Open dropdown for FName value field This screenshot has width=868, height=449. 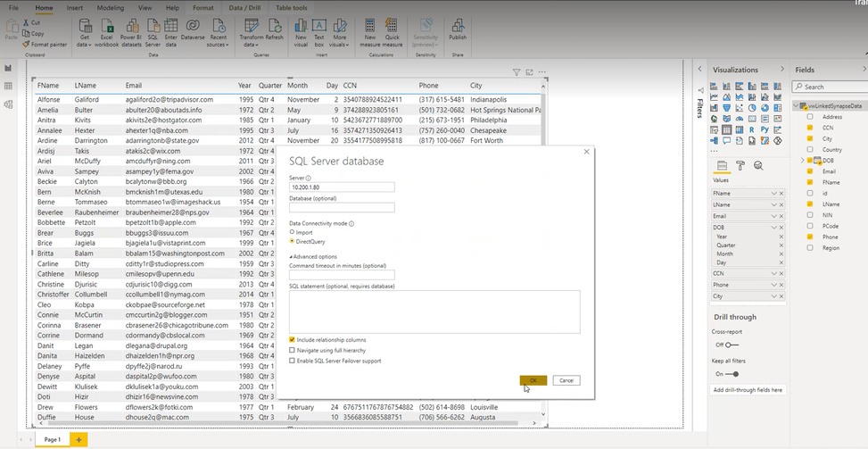[x=774, y=193]
